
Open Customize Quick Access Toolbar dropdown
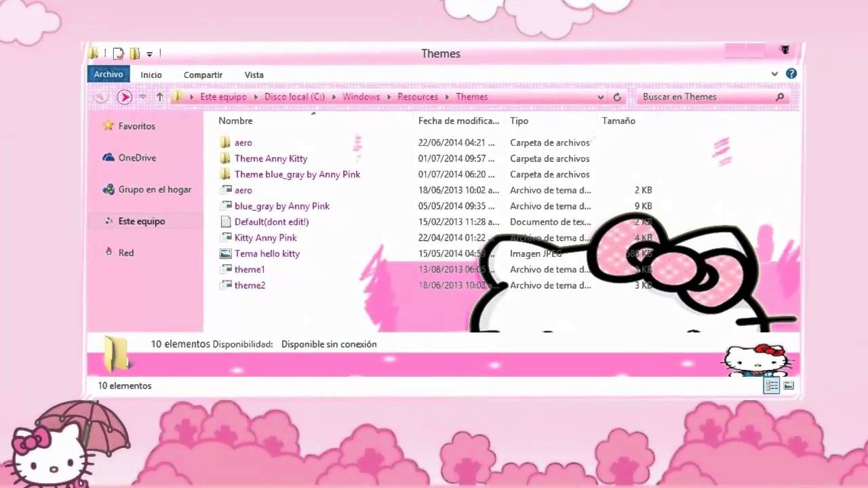149,54
